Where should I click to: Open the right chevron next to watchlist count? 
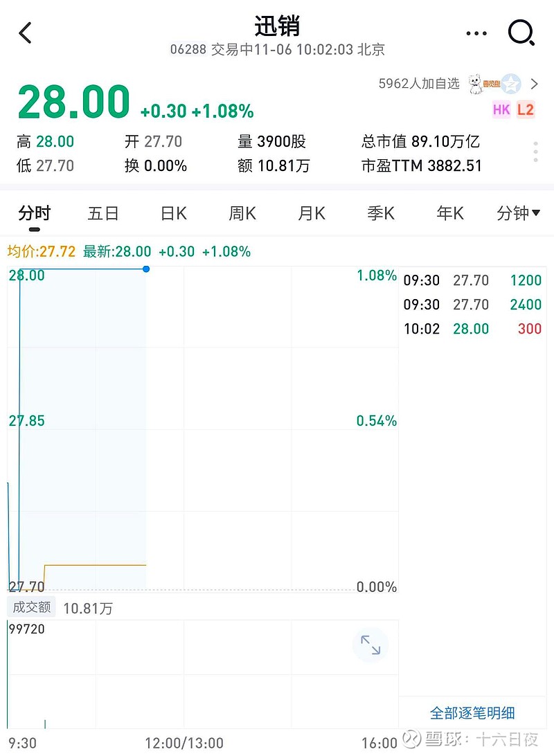click(534, 84)
